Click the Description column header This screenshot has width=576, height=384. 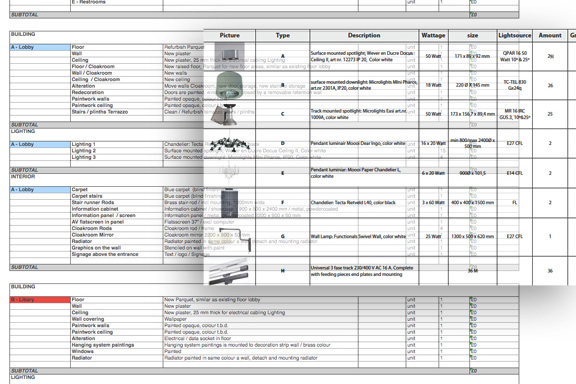tap(364, 35)
